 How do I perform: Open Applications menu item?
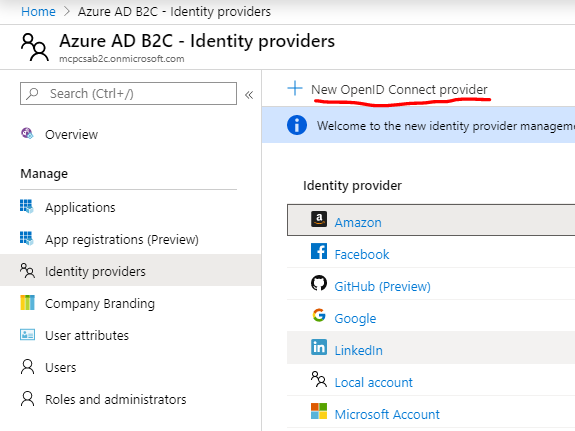point(80,208)
